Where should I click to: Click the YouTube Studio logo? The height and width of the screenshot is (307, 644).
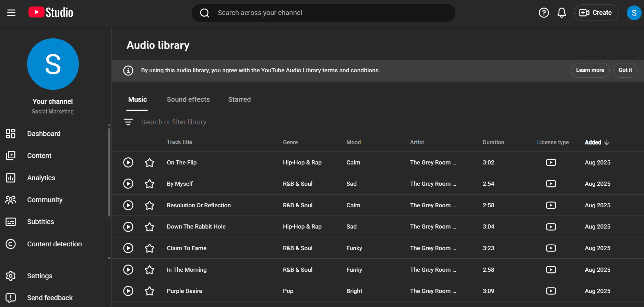[51, 13]
